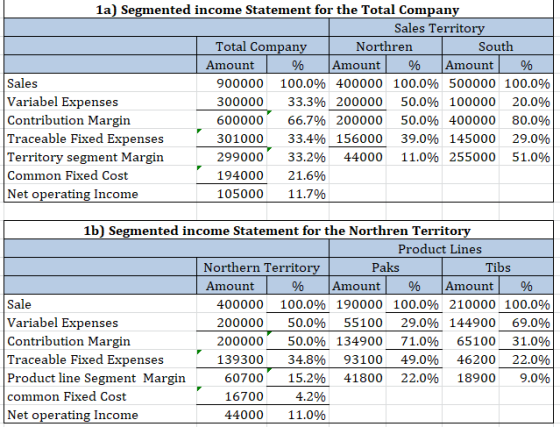The image size is (560, 427).
Task: Select the 'Paks' product header cell
Action: pos(385,267)
